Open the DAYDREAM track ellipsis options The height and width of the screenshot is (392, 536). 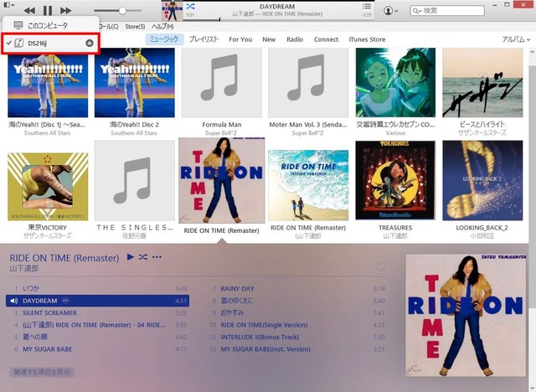pyautogui.click(x=65, y=301)
